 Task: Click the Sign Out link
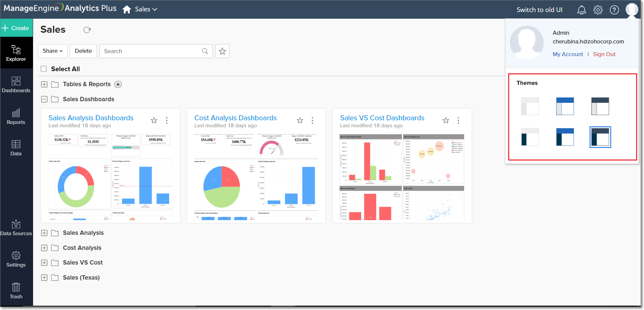click(604, 54)
